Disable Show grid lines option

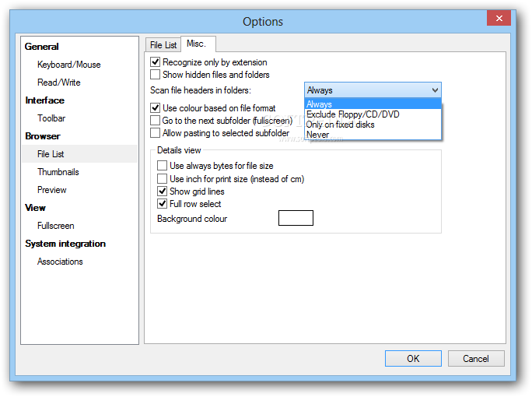coord(163,191)
